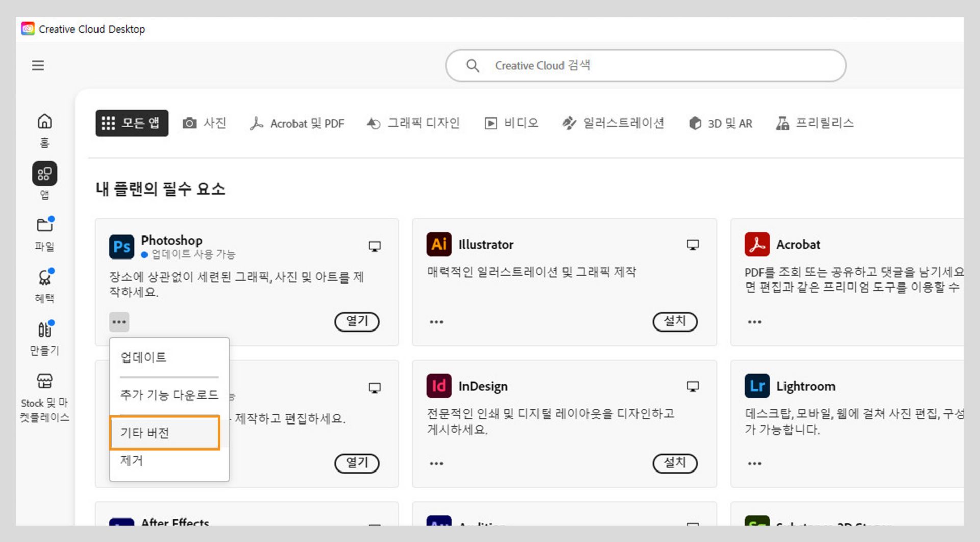
Task: Close Photoshop's three-dot more options menu
Action: 119,322
